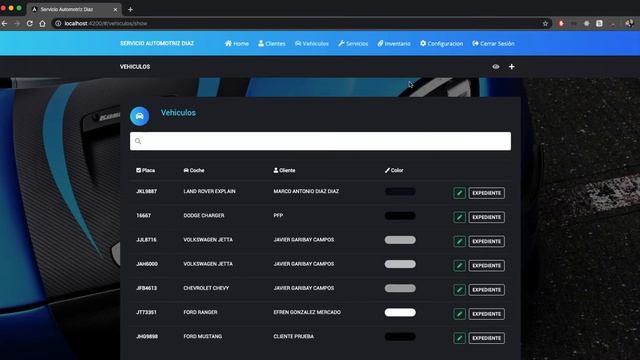Edit the Ford Ranger row
The width and height of the screenshot is (640, 360).
tap(459, 314)
